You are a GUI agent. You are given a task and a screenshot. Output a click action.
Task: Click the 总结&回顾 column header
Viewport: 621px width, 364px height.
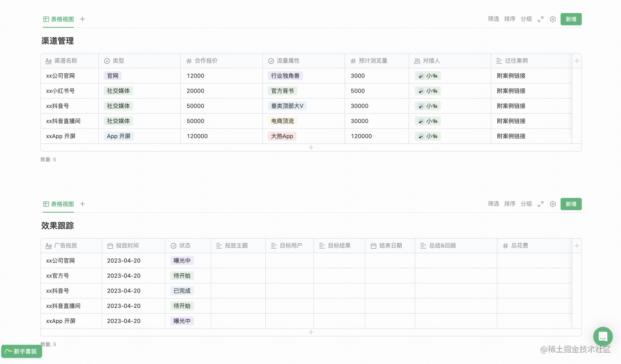point(456,246)
